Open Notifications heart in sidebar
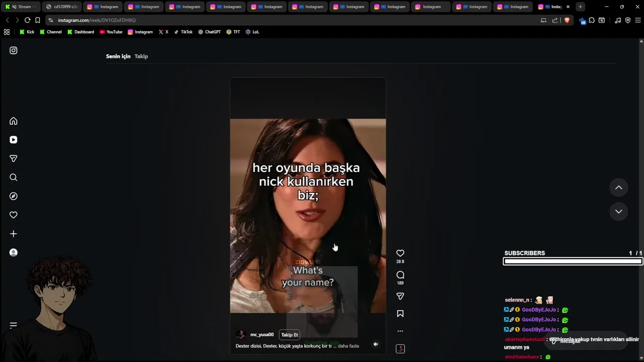 (14, 215)
